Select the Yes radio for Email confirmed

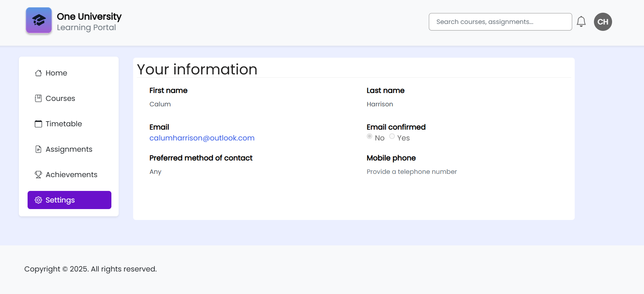pyautogui.click(x=392, y=136)
